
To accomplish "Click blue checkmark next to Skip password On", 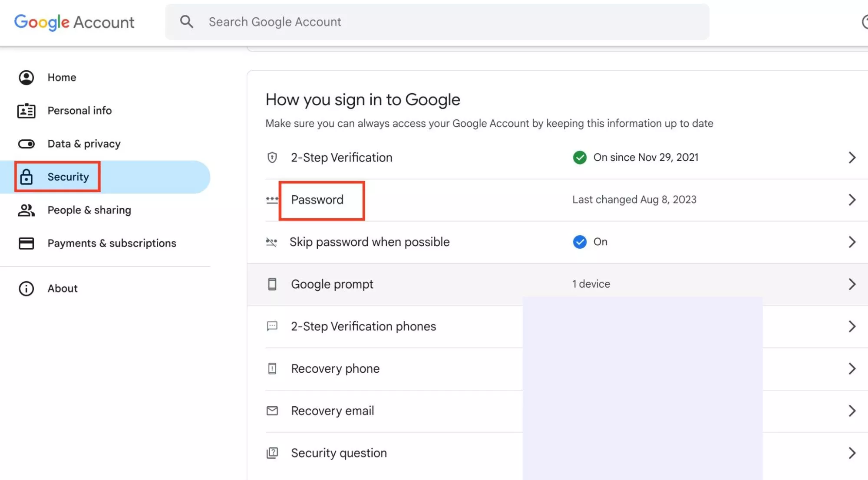I will point(579,242).
